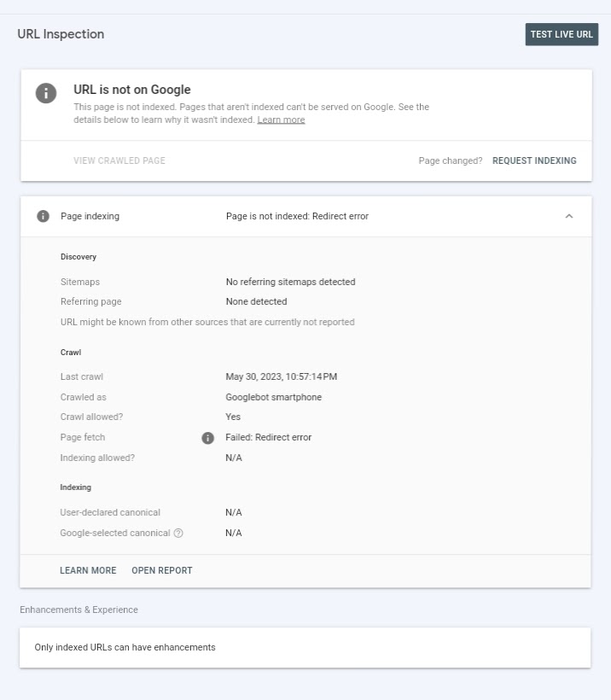Click the Last crawl date value

tap(281, 376)
